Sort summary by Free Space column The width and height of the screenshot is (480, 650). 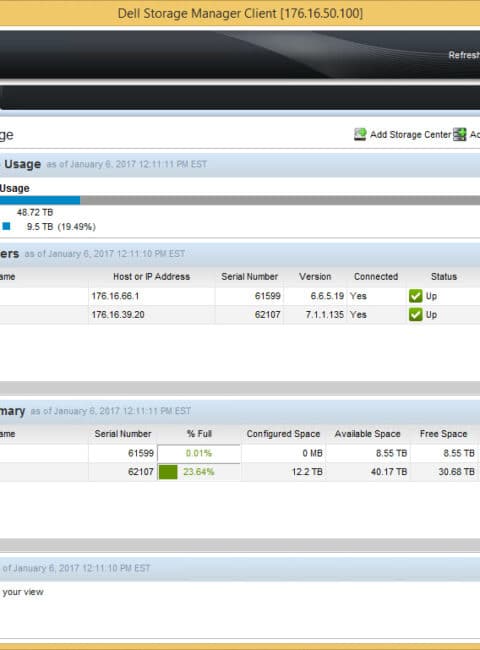444,434
